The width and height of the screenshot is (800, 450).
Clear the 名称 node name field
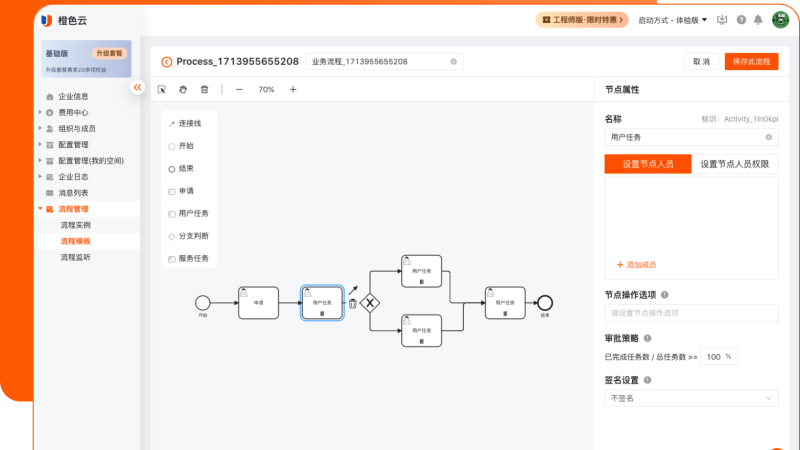[x=768, y=137]
